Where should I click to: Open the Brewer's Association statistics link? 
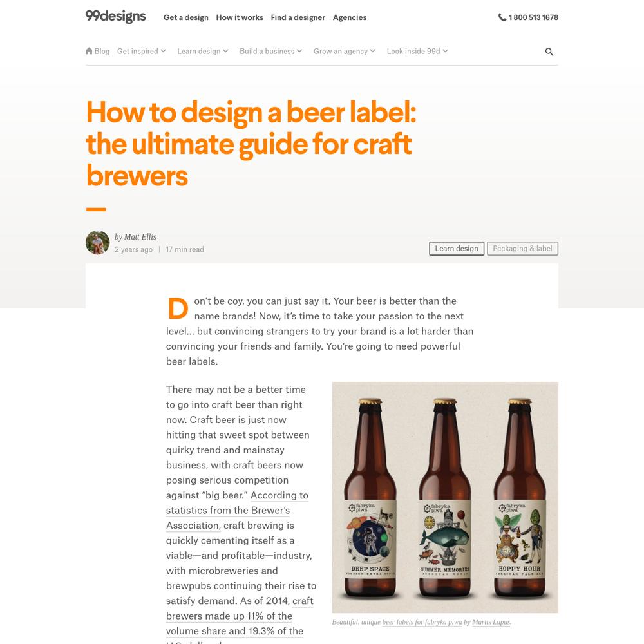point(237,511)
